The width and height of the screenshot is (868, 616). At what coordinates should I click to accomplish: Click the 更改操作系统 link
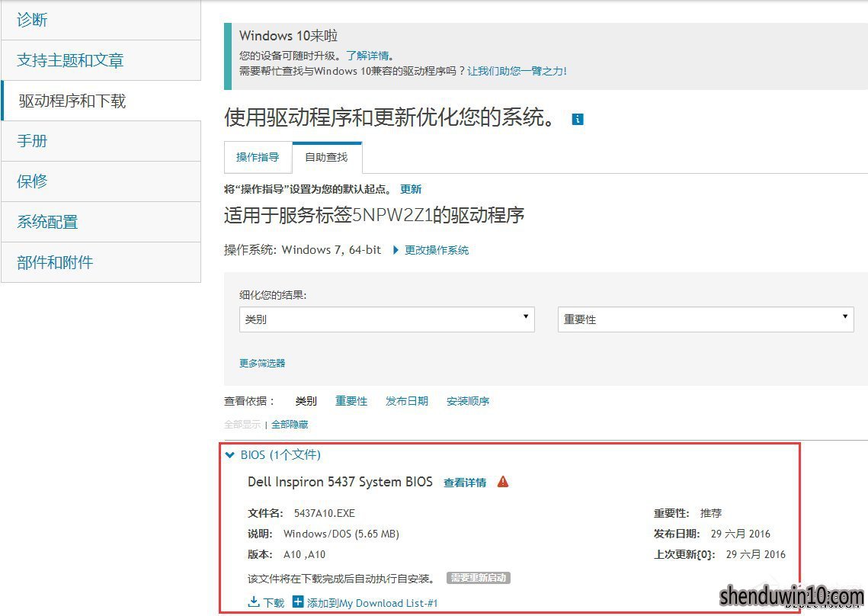point(437,250)
